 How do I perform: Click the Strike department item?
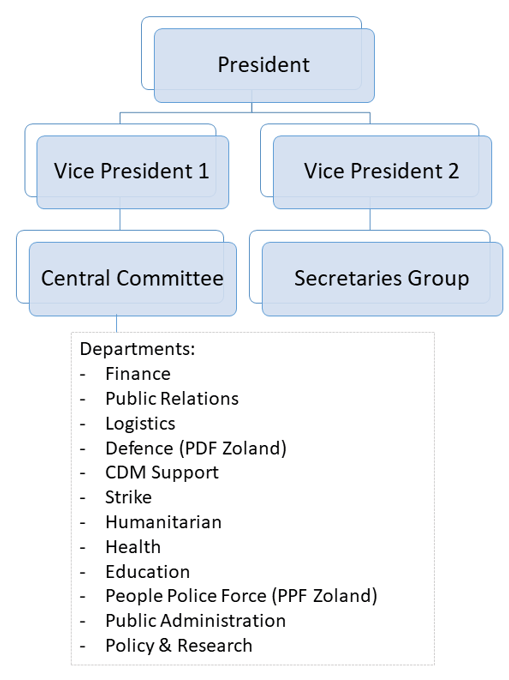[x=128, y=497]
